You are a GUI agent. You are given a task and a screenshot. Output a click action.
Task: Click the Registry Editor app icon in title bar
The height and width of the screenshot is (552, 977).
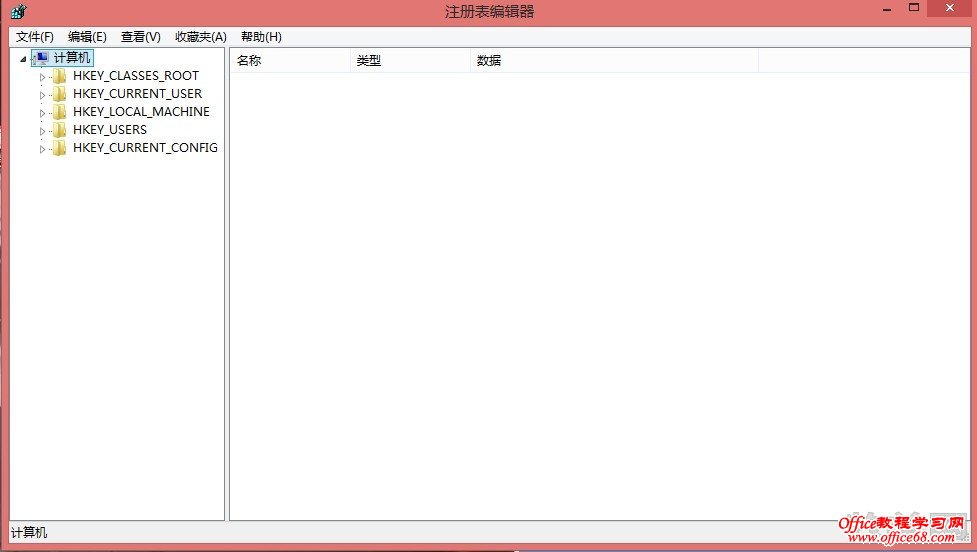click(19, 11)
